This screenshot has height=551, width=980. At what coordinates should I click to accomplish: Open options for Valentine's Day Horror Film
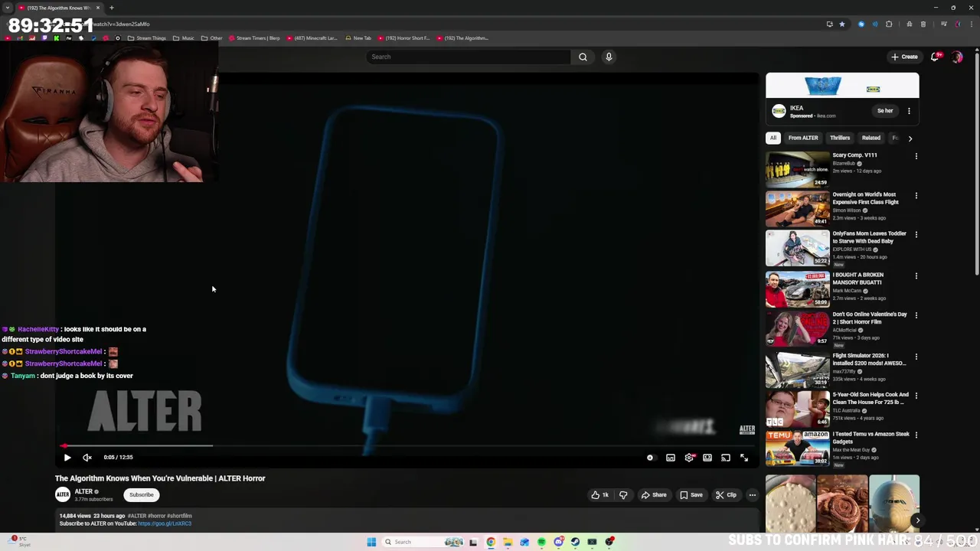[916, 315]
